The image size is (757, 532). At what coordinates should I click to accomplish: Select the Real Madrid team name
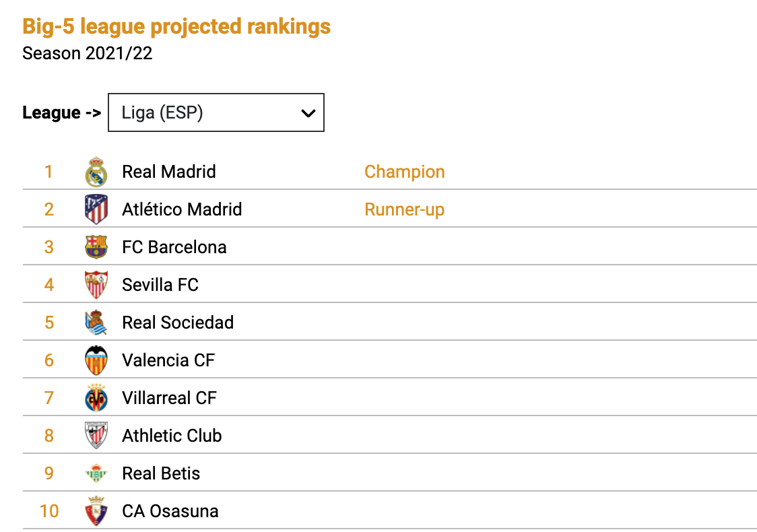pyautogui.click(x=169, y=172)
